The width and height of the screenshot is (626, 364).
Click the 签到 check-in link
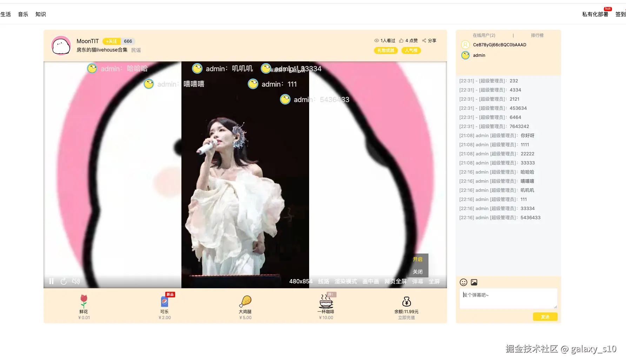(620, 14)
